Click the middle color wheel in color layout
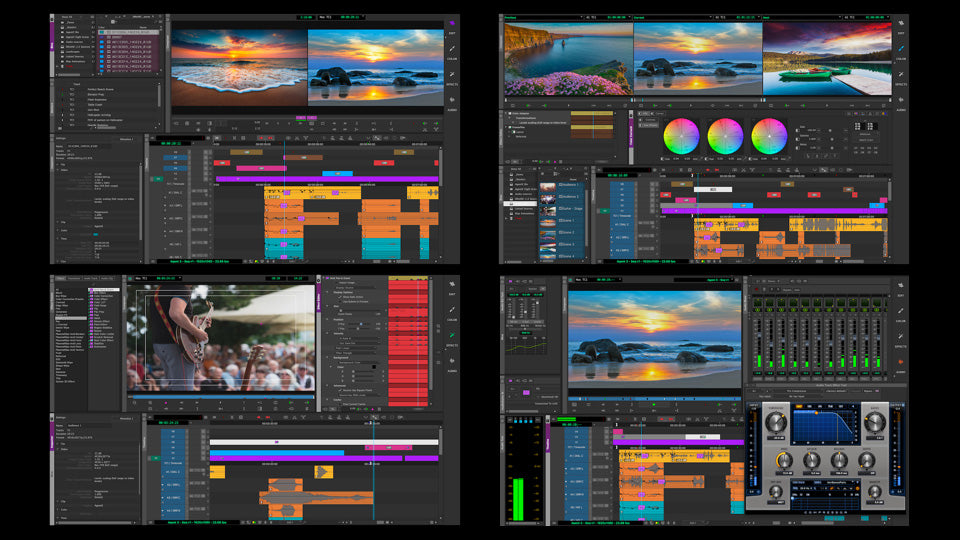 click(x=726, y=134)
